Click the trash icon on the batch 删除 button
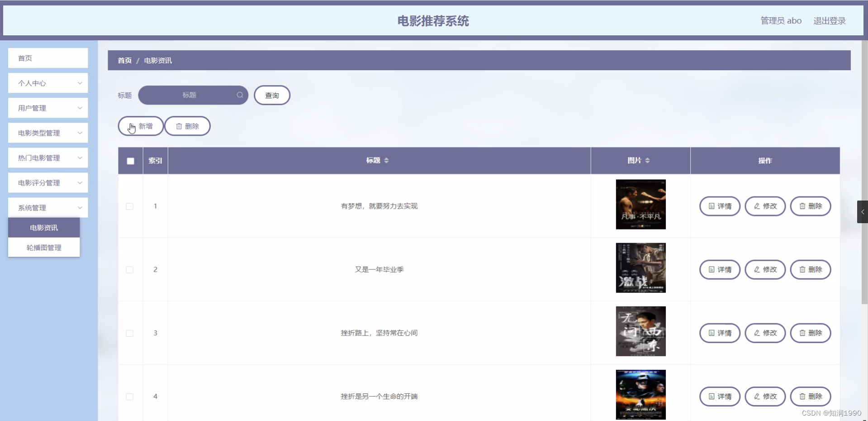Image resolution: width=868 pixels, height=421 pixels. click(x=180, y=126)
